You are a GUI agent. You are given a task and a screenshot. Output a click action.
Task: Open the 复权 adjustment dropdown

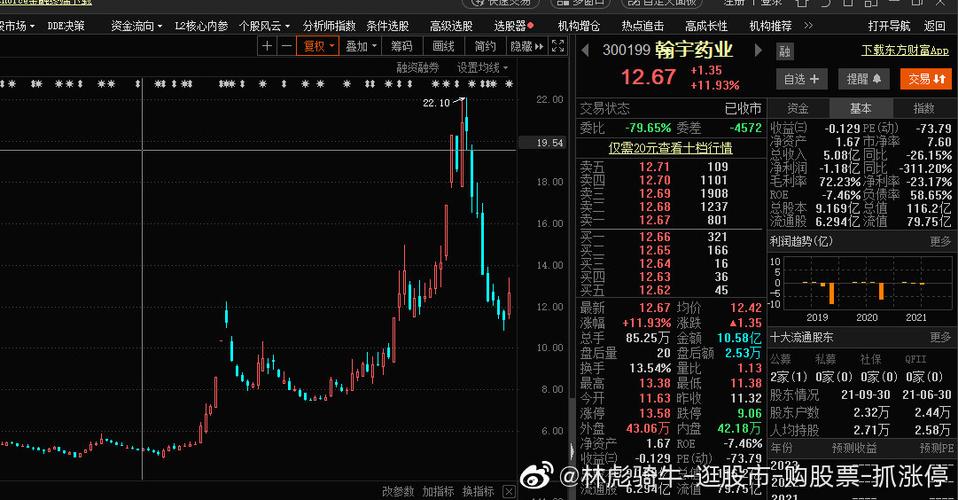(318, 46)
